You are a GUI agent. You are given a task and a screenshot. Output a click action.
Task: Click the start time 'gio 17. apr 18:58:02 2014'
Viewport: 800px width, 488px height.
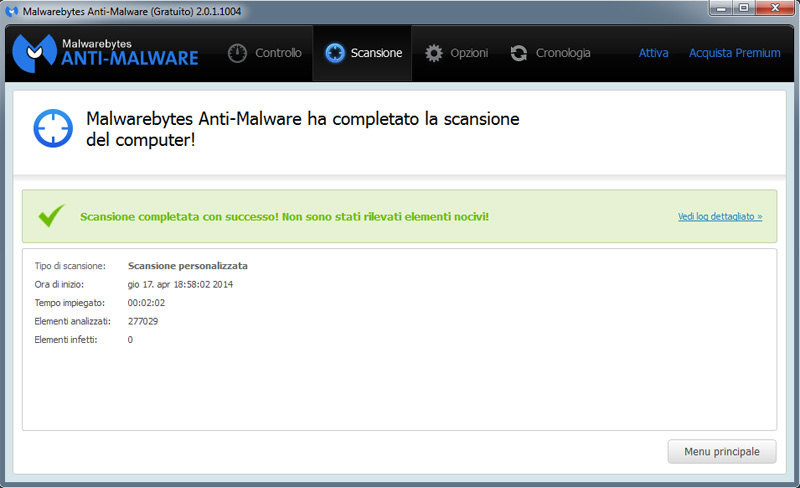[x=180, y=284]
